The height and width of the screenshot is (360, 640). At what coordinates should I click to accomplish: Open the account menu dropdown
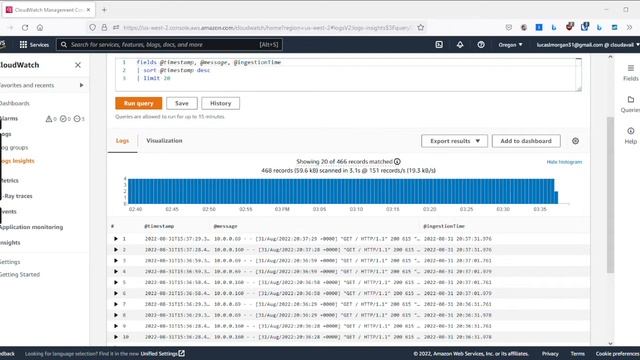point(588,44)
